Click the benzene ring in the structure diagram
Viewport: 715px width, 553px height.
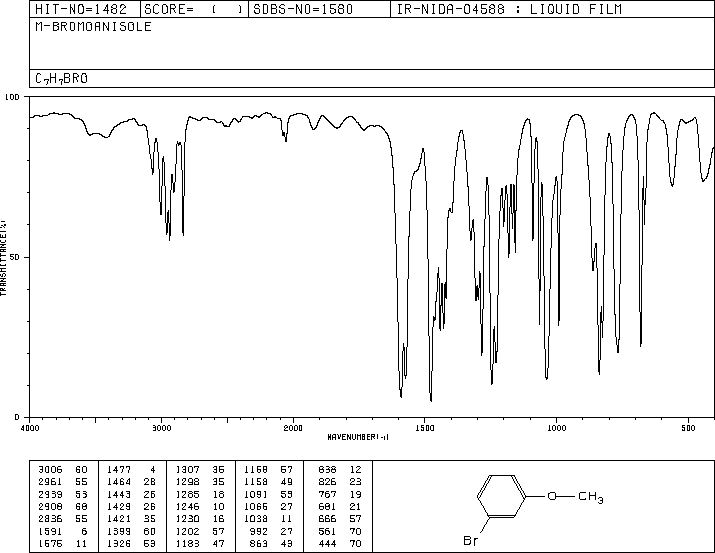(501, 496)
